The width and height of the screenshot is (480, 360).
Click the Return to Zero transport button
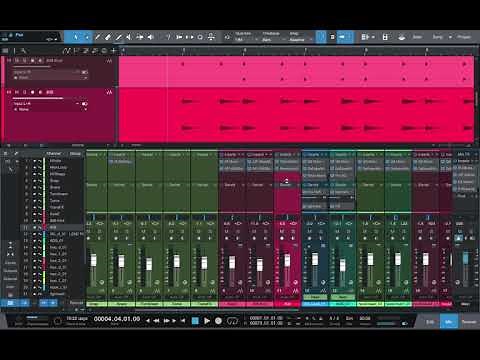[182, 321]
